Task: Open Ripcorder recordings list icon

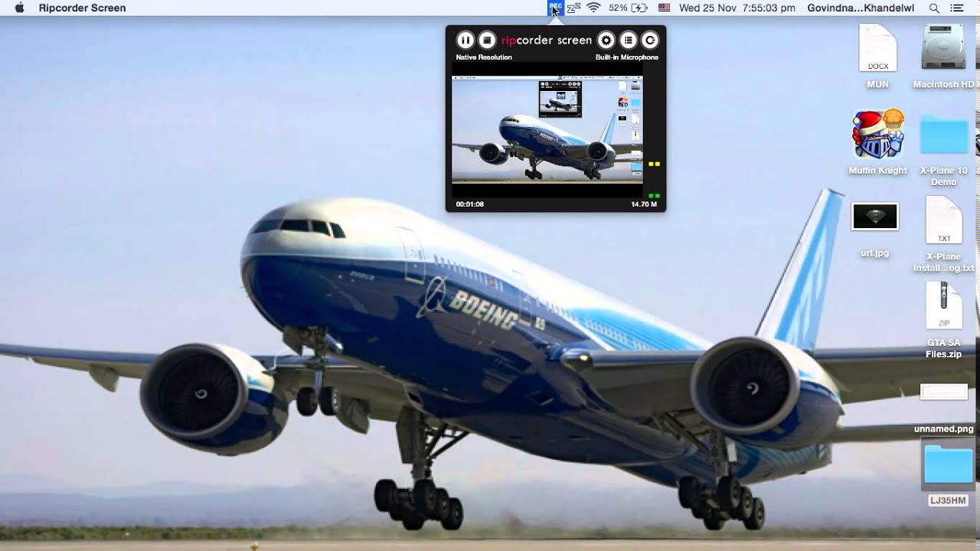Action: click(x=628, y=41)
